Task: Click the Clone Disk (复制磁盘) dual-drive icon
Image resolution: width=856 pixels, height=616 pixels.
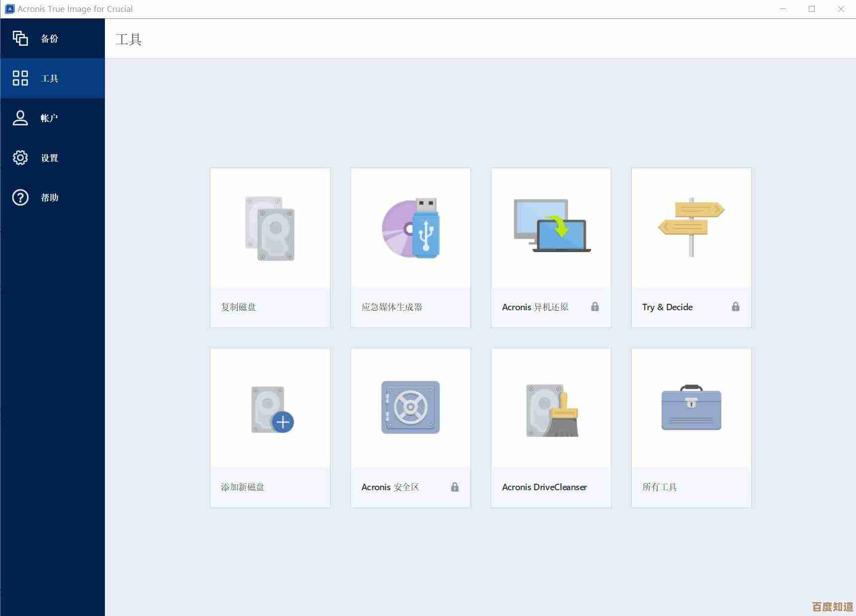Action: tap(270, 229)
